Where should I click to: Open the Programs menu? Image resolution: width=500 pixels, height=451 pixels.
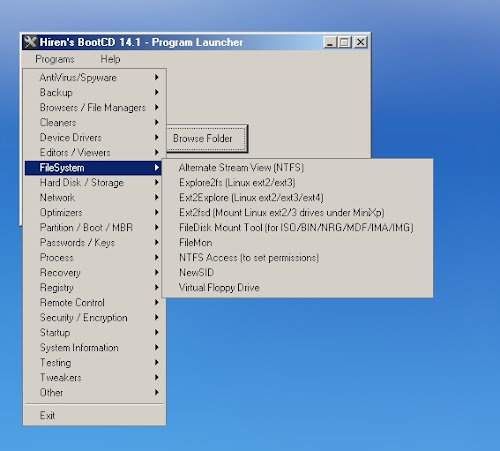[x=55, y=59]
